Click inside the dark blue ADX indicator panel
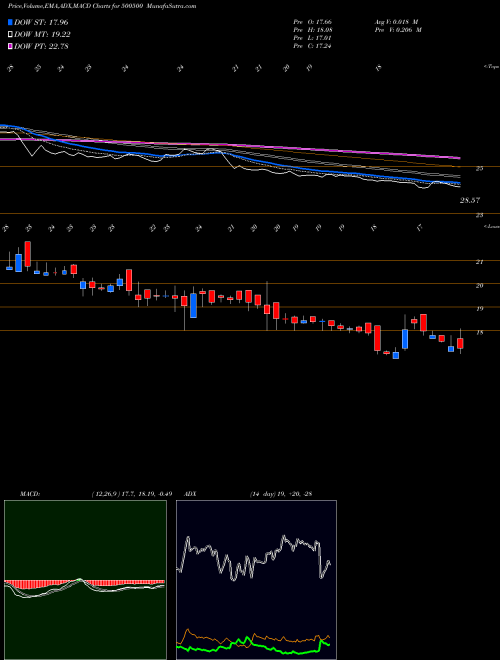Image resolution: width=500 pixels, height=660 pixels. (256, 580)
